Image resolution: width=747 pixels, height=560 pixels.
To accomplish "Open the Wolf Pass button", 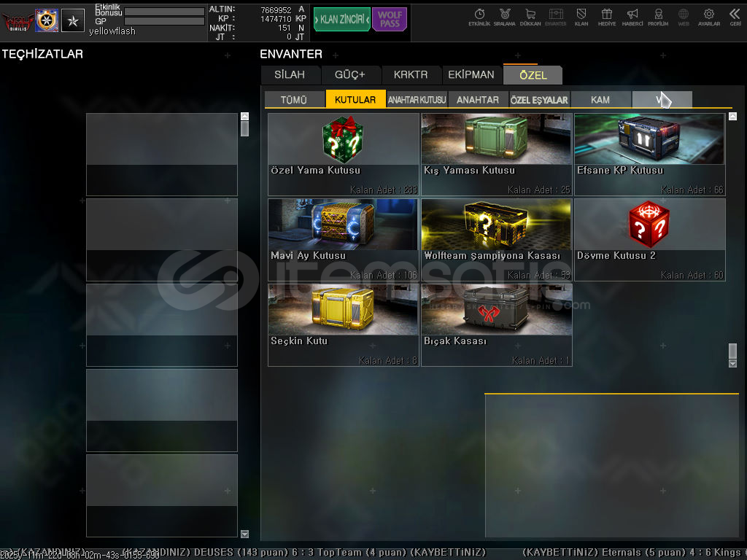I will [x=390, y=20].
